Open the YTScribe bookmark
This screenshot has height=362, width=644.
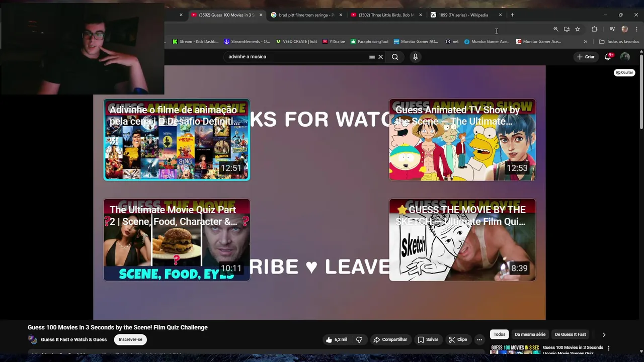(334, 42)
